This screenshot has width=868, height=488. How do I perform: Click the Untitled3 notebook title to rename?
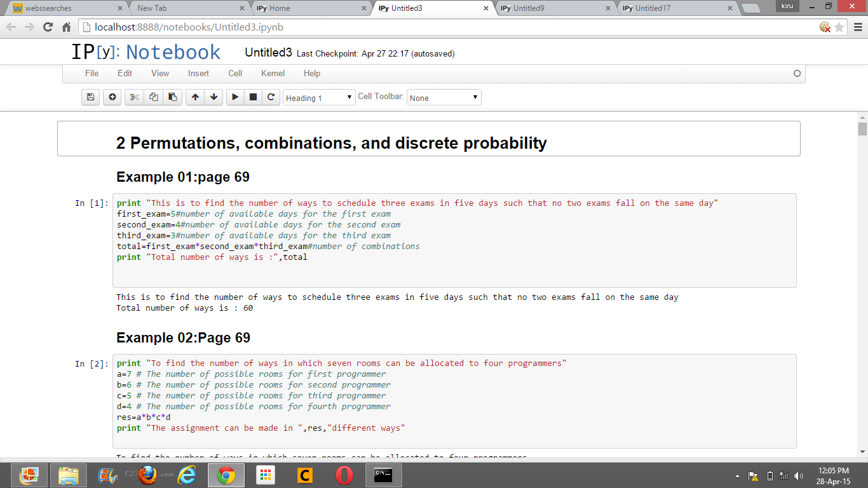[x=268, y=53]
